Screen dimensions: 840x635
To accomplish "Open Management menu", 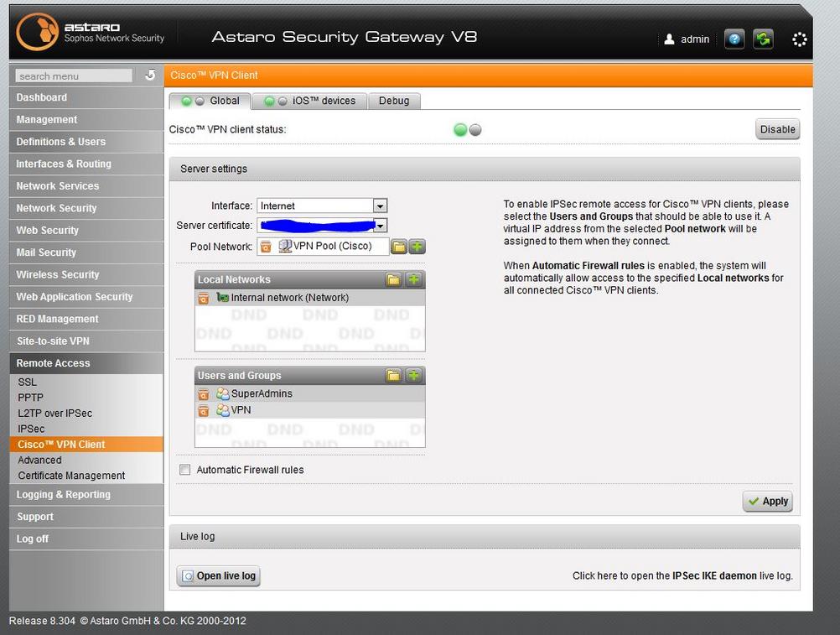I will pyautogui.click(x=86, y=119).
